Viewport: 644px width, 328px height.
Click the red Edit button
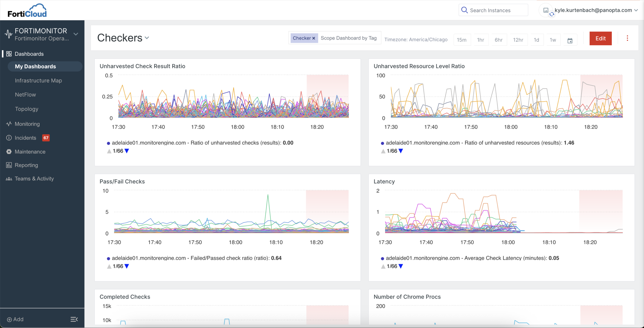point(600,38)
